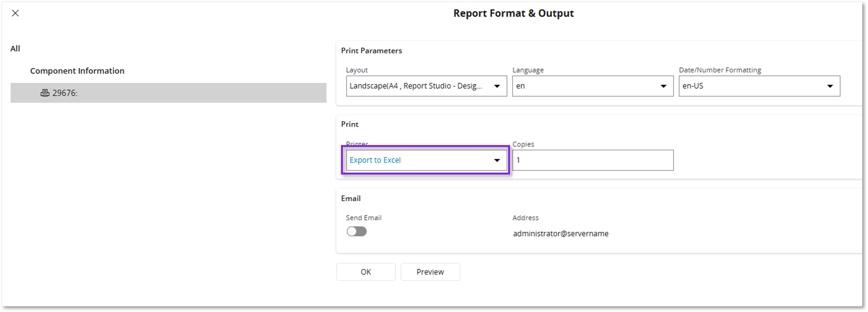Select the 29676: report row

coord(168,93)
